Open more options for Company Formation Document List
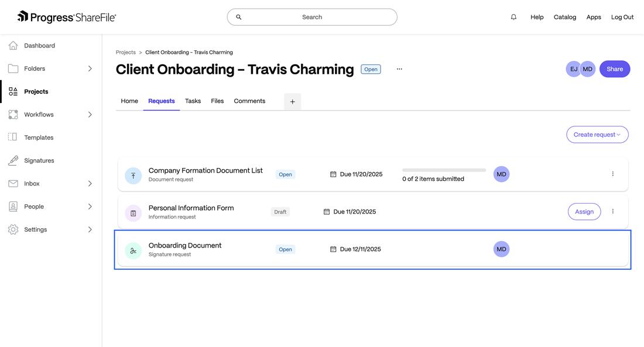 pyautogui.click(x=613, y=174)
